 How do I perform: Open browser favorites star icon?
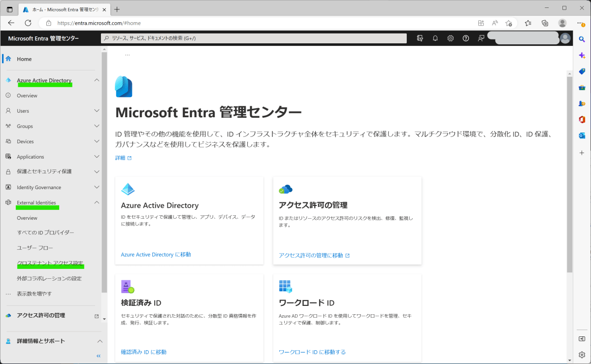coord(528,23)
